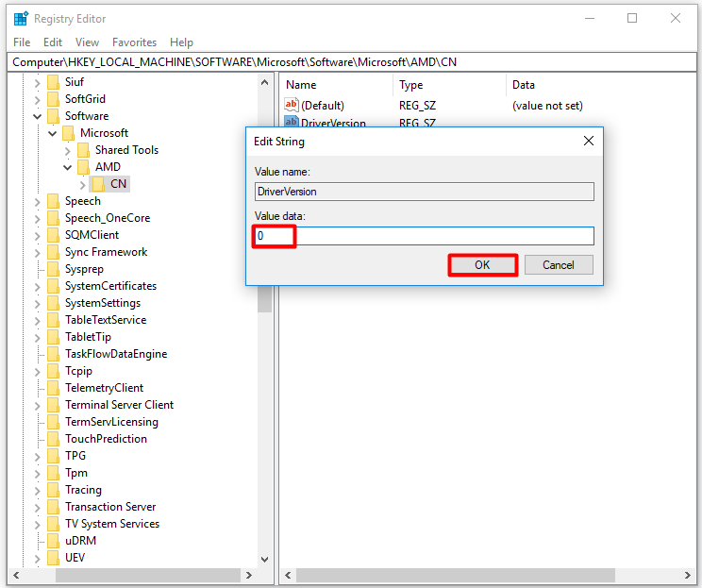Click the Value name field showing DriverVersion

click(x=424, y=192)
